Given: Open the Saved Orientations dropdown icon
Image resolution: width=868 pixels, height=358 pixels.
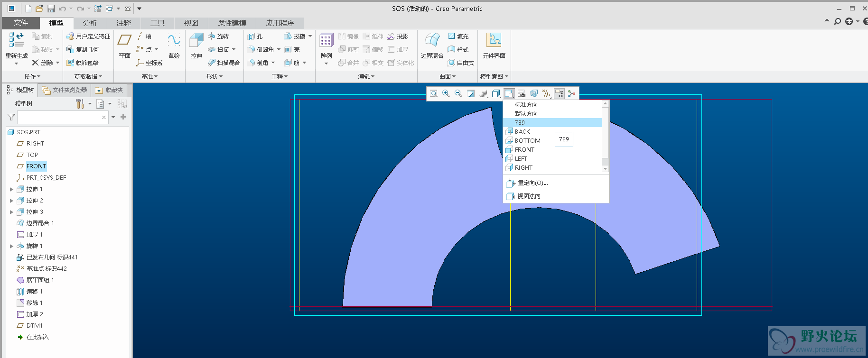Looking at the screenshot, I should [509, 93].
